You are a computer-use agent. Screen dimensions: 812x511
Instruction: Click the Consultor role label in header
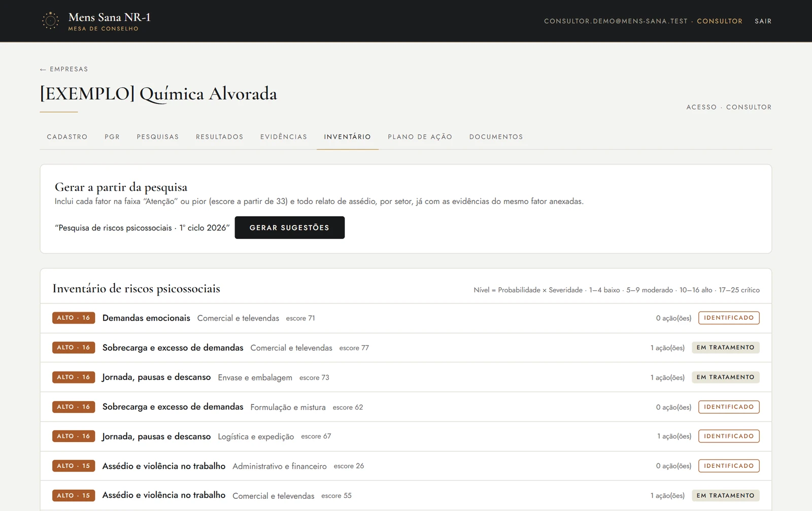pos(719,21)
